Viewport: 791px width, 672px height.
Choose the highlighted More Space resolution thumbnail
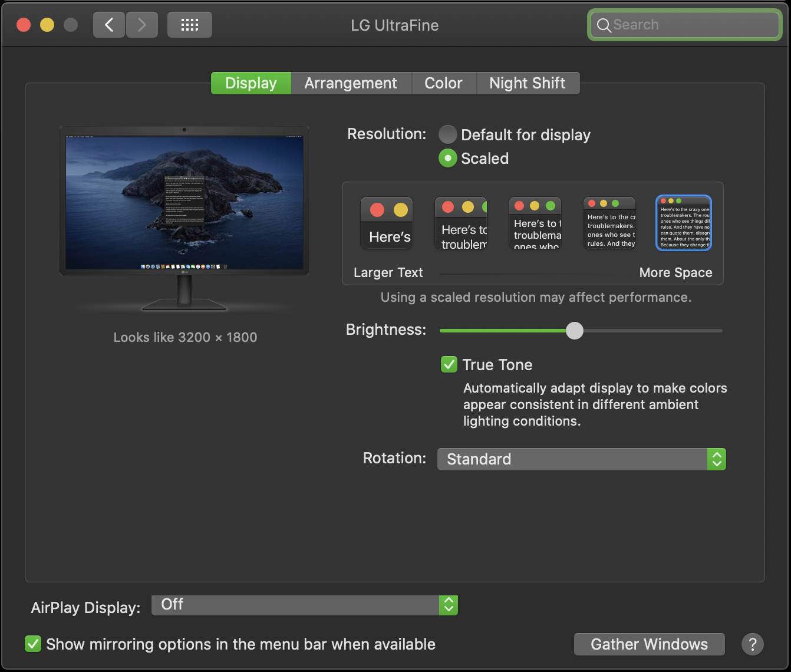tap(684, 223)
